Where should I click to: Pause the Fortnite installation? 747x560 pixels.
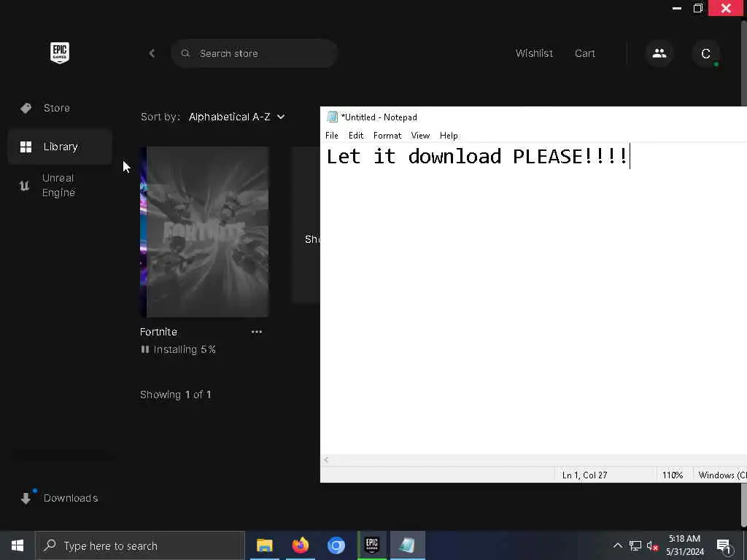tap(145, 349)
